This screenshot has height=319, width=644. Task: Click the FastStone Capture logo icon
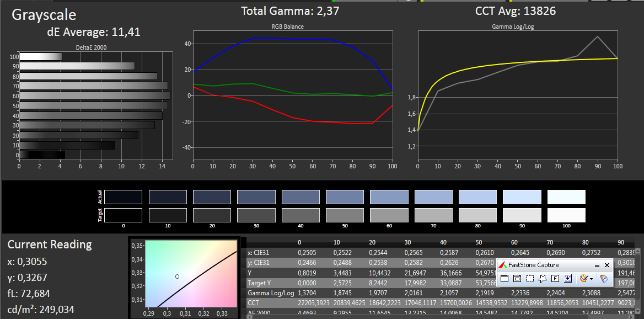tap(502, 265)
